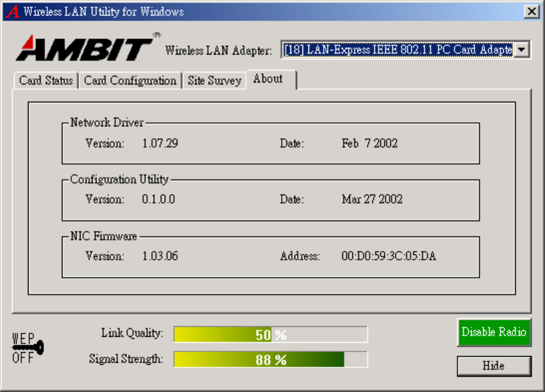Viewport: 545px width, 392px height.
Task: Open the Wireless LAN Adapter dropdown arrow
Action: (521, 50)
